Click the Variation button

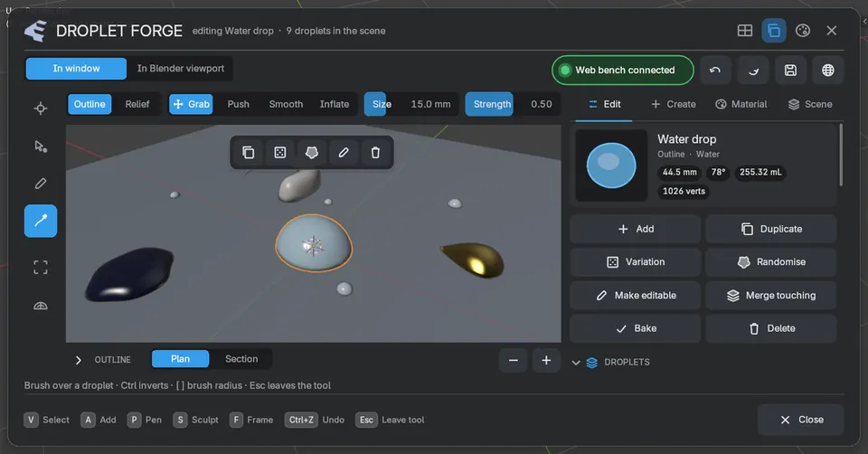coord(636,262)
